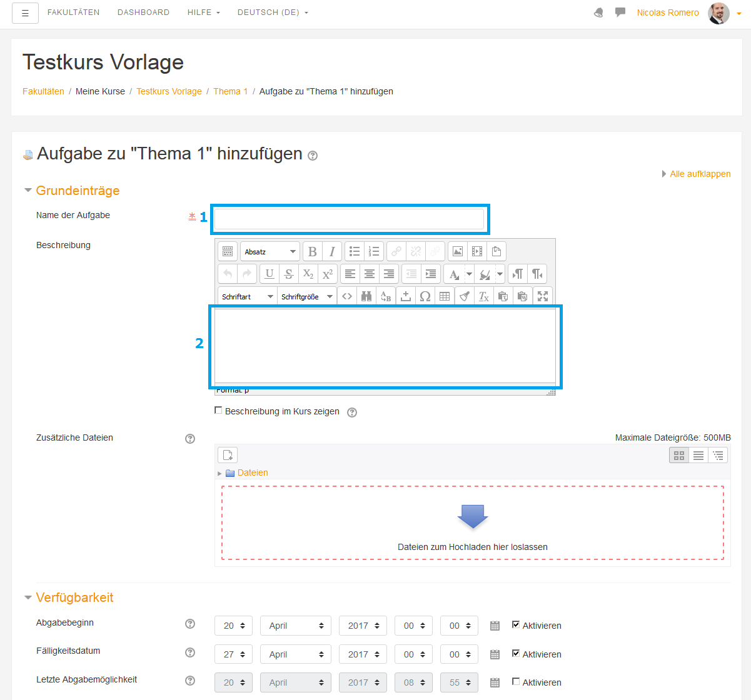This screenshot has height=700, width=751.
Task: Open the Hilfe menu in navbar
Action: click(x=203, y=12)
